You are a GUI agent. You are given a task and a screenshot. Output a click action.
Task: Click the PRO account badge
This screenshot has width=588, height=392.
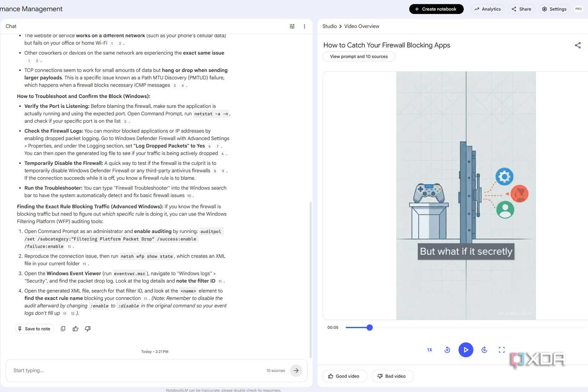[578, 9]
